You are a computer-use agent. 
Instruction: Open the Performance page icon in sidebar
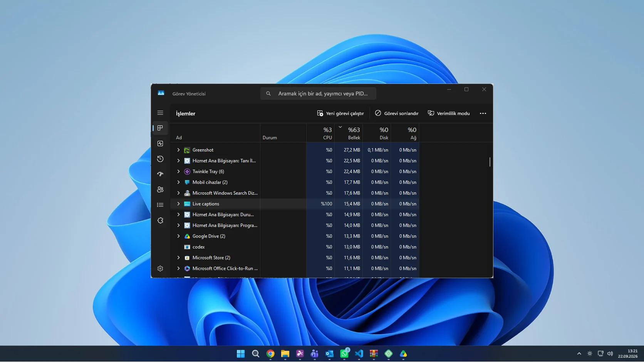point(160,143)
